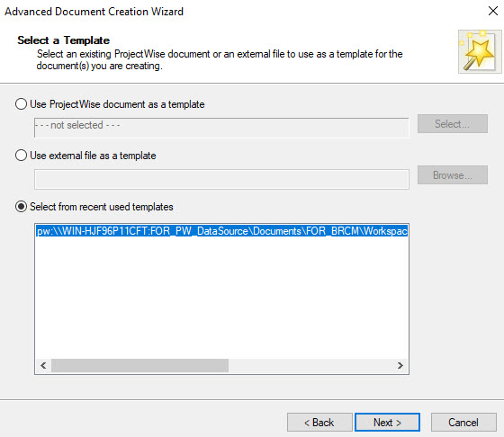
Task: Click empty area inside recent templates list
Action: point(221,297)
